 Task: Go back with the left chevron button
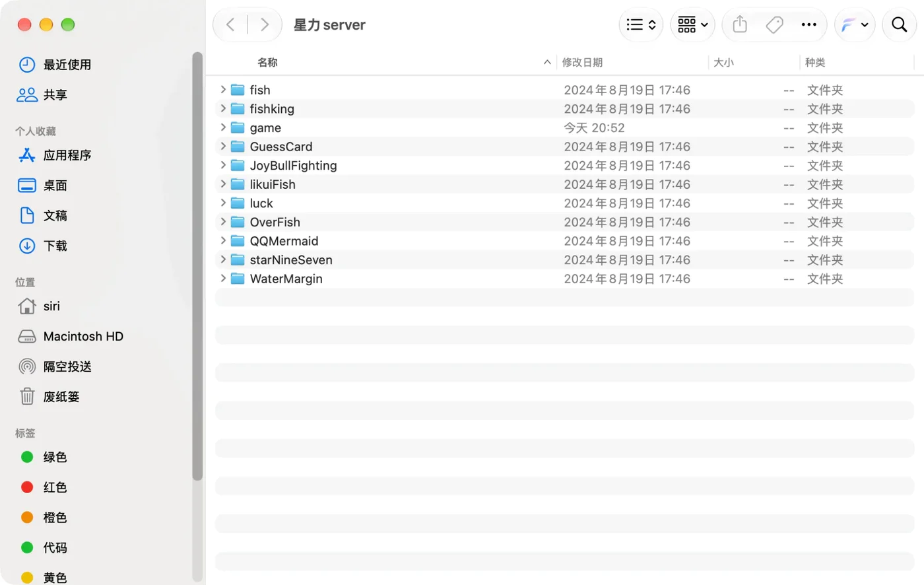(x=230, y=25)
